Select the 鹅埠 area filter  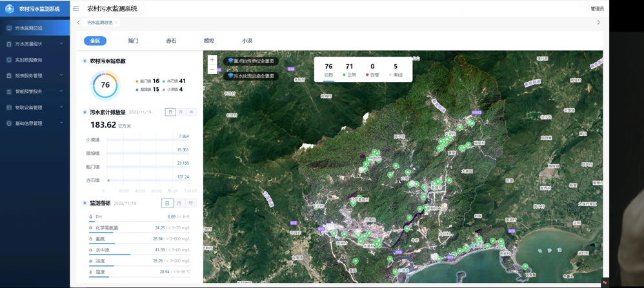click(x=209, y=41)
